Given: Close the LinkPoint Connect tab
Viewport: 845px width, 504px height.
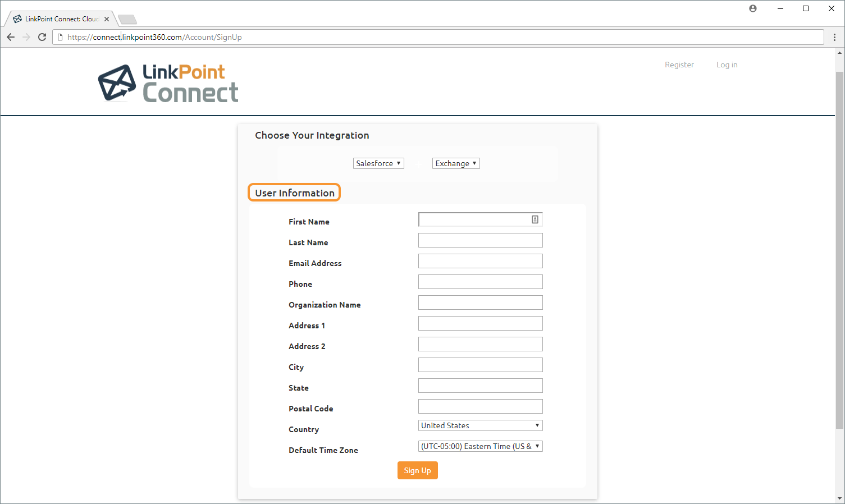Looking at the screenshot, I should 107,19.
